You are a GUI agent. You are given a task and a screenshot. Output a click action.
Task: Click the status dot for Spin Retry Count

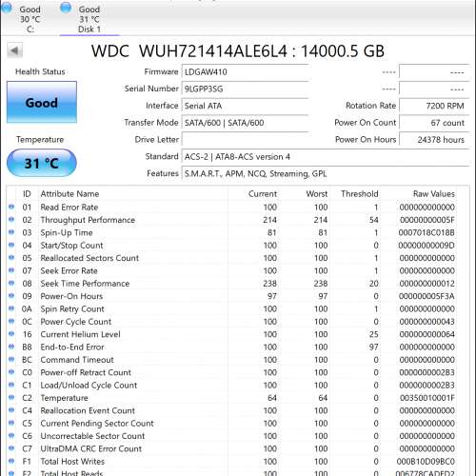tap(11, 308)
